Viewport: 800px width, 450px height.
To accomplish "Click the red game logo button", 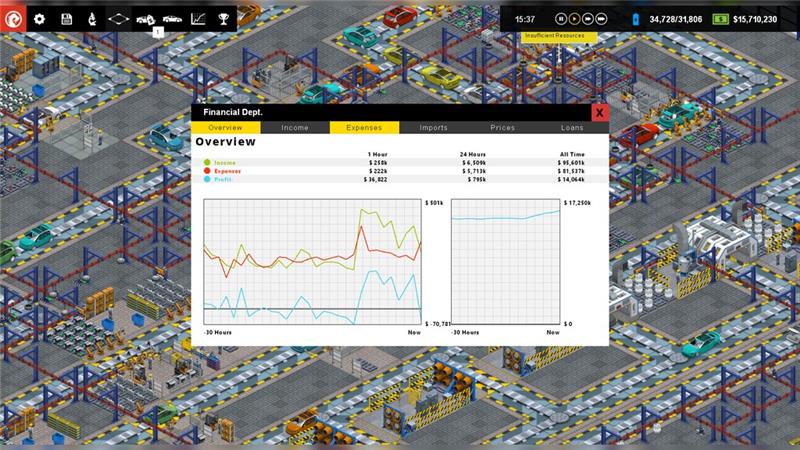I will [x=14, y=18].
